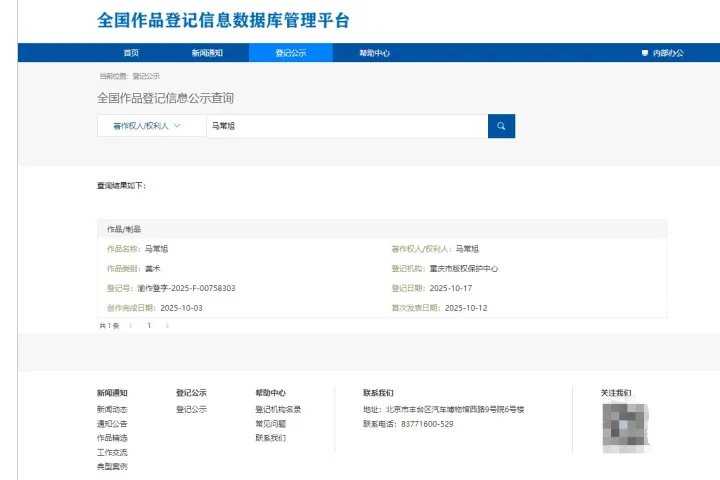The height and width of the screenshot is (480, 720).
Task: Open footer link 登记机构名录
Action: pyautogui.click(x=278, y=409)
